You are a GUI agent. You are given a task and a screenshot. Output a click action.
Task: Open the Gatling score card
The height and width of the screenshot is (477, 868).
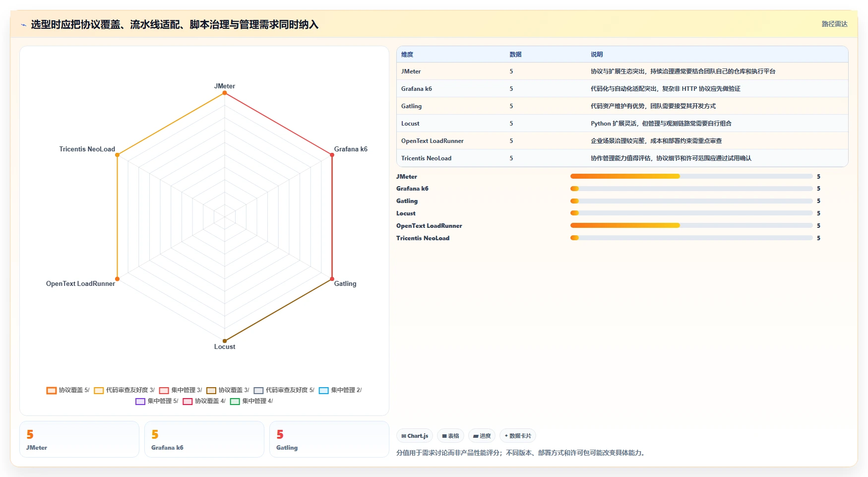[329, 439]
